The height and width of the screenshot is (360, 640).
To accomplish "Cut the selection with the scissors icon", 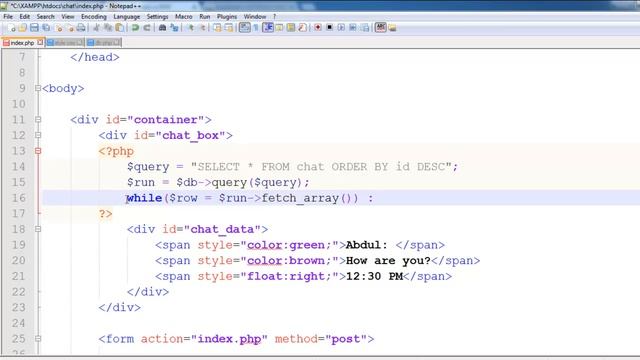I will 96,28.
